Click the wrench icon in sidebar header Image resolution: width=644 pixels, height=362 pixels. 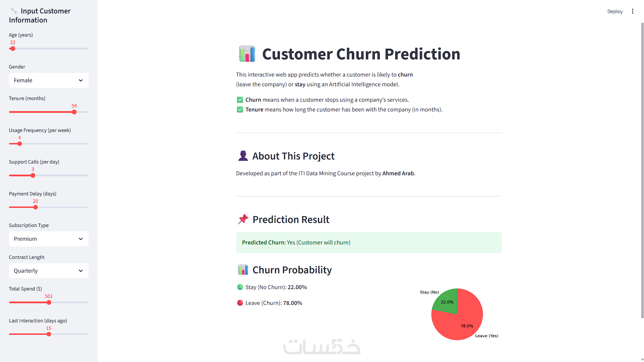14,11
